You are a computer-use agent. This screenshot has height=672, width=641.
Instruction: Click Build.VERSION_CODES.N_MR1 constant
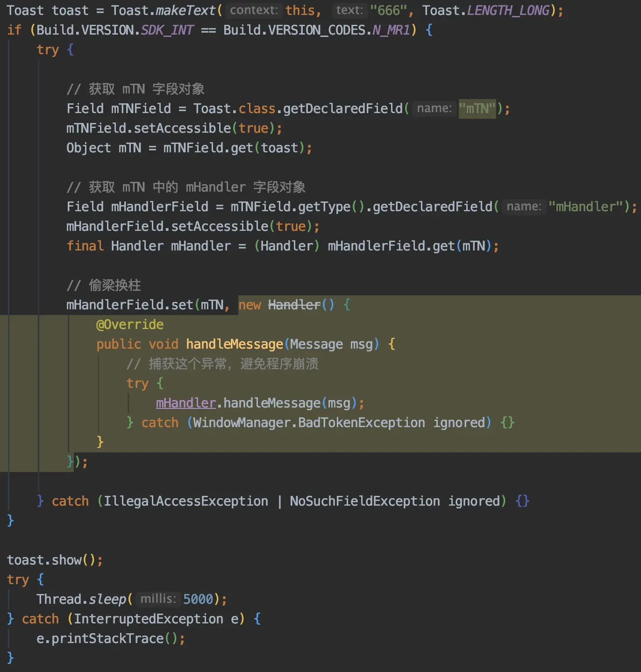pos(317,30)
